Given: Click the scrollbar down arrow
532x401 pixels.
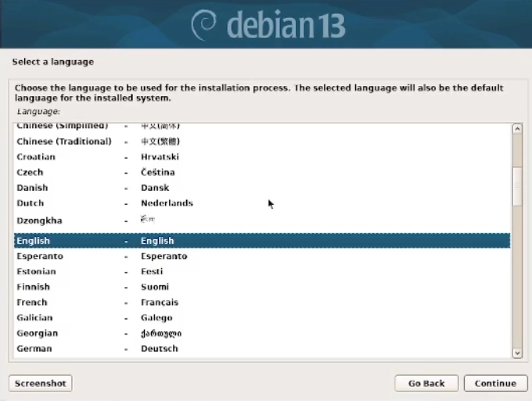Looking at the screenshot, I should click(x=517, y=353).
